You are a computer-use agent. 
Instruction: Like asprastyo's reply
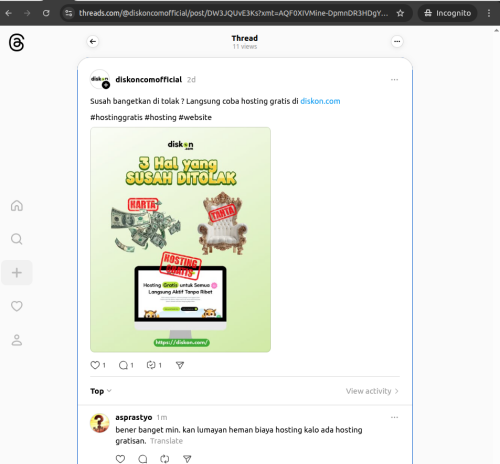pos(120,459)
